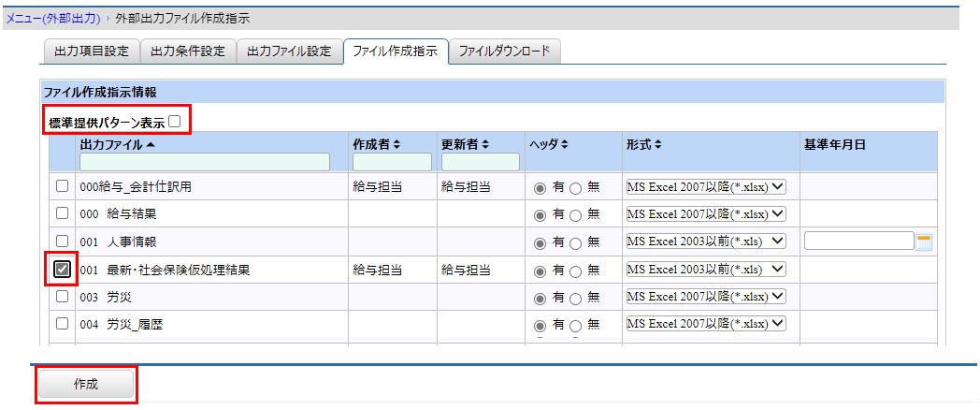Viewport: 980px width, 410px height.
Task: Sort by ヘッダ column header
Action: 548,144
